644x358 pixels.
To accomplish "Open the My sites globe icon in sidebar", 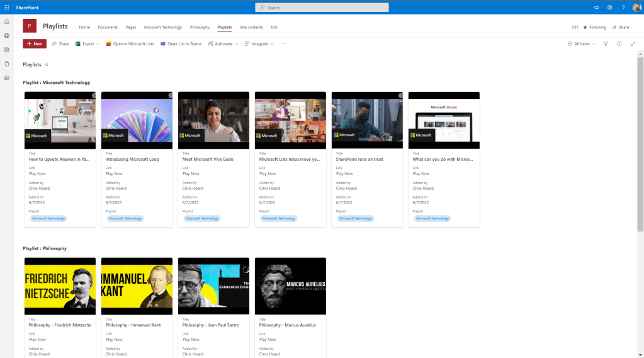I will tap(7, 36).
